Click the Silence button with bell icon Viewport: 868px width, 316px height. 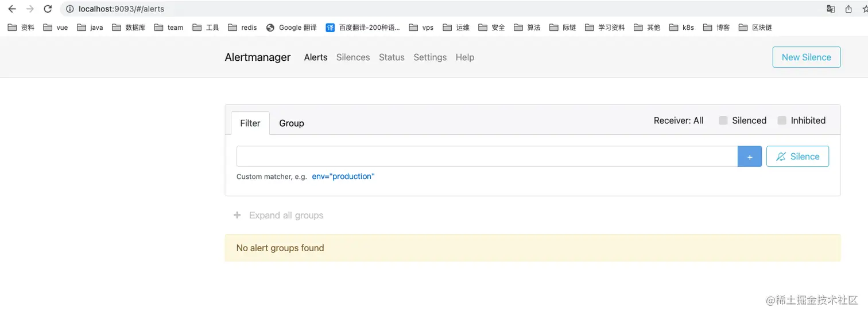[x=797, y=157]
